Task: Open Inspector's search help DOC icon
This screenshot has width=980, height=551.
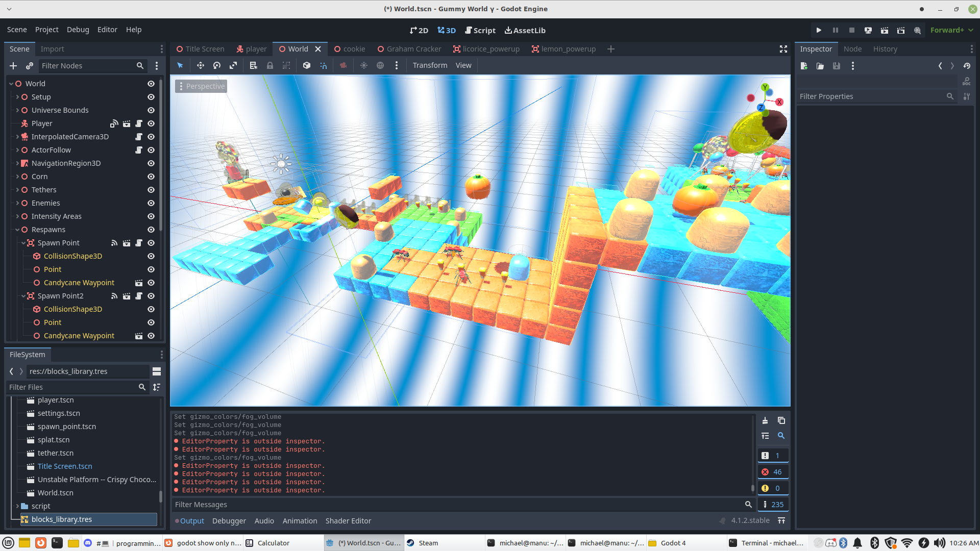Action: [x=967, y=81]
